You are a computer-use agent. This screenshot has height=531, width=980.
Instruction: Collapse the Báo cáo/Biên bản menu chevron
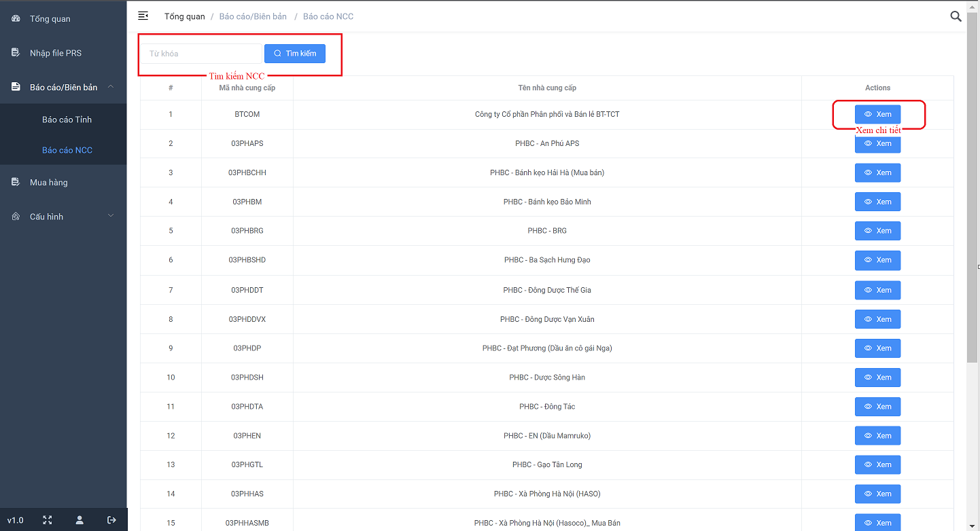pyautogui.click(x=111, y=86)
